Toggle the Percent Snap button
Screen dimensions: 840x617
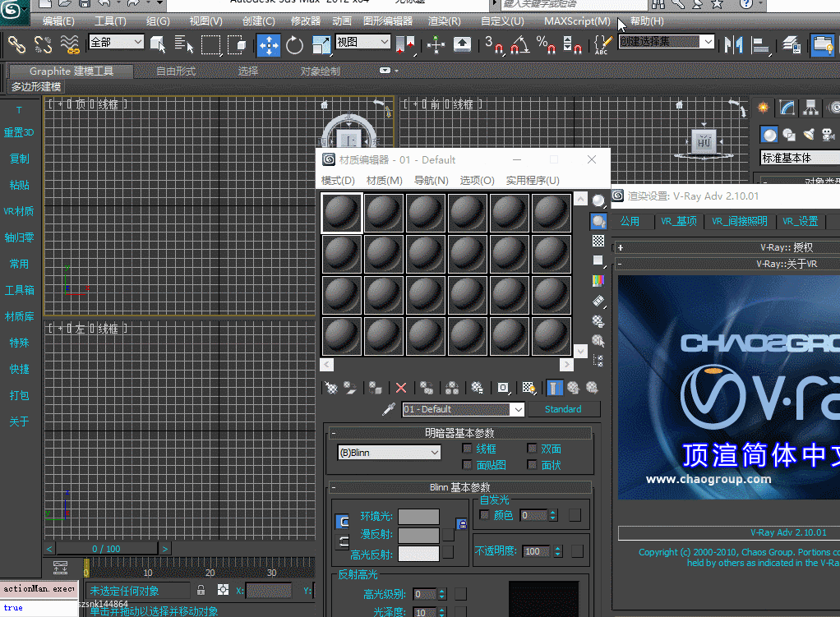(x=546, y=44)
